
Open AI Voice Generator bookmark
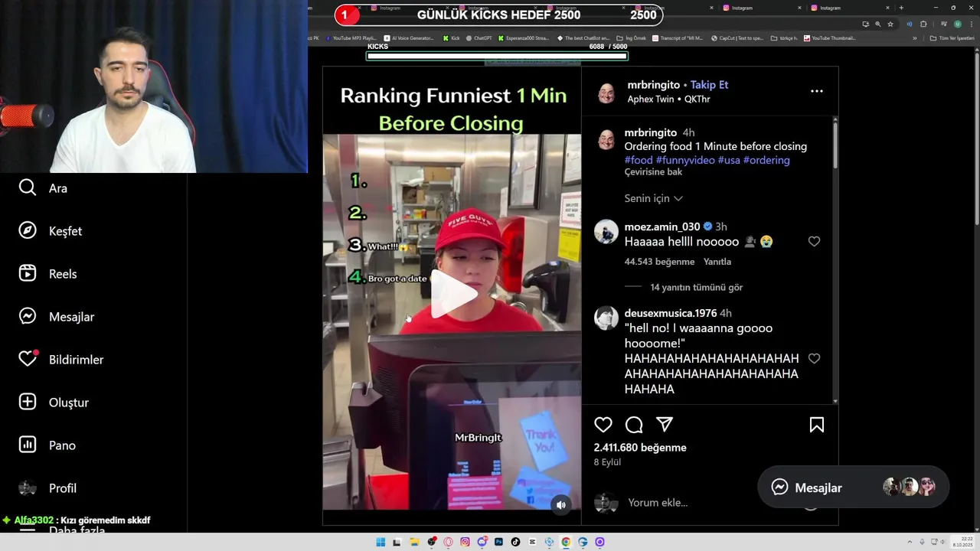click(409, 37)
